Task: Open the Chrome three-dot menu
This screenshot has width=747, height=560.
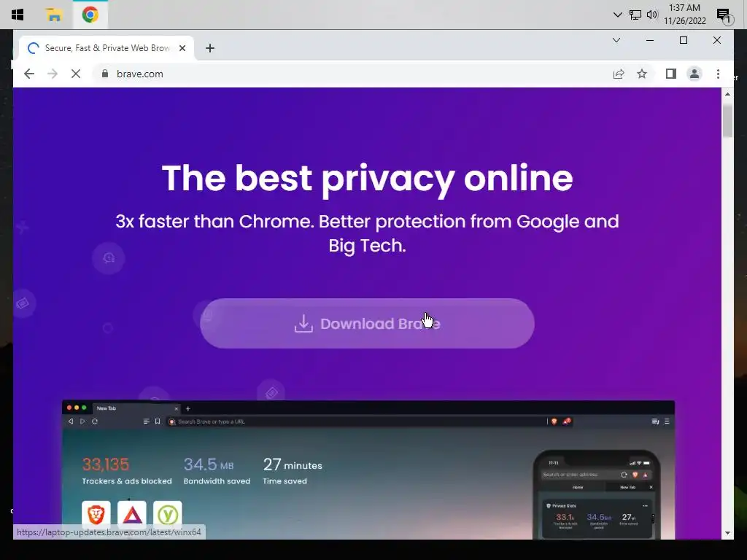Action: (718, 74)
